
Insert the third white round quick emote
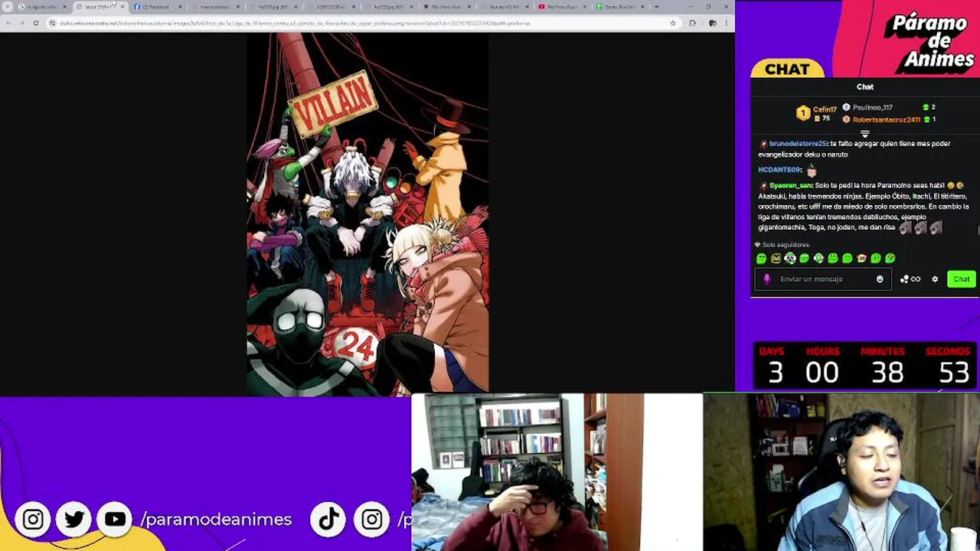[790, 259]
